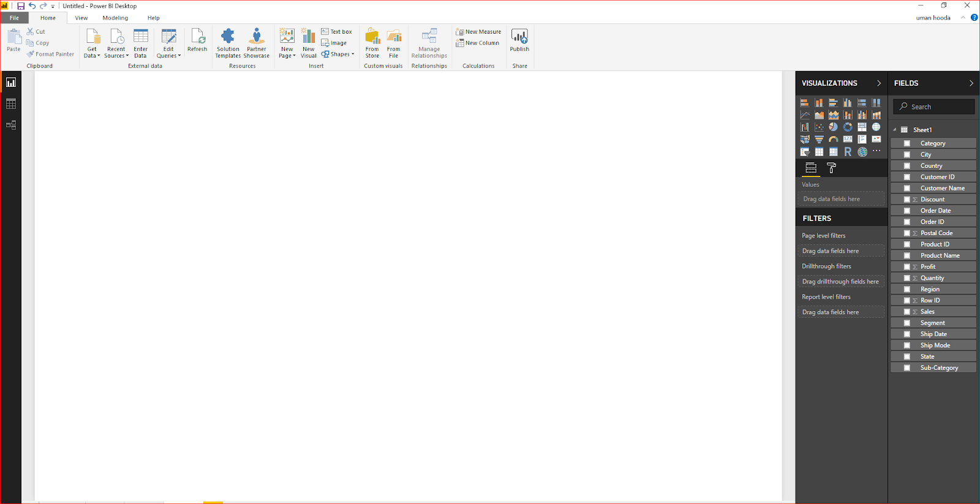Select the Map globe visualization
This screenshot has height=504, width=980.
tap(876, 127)
